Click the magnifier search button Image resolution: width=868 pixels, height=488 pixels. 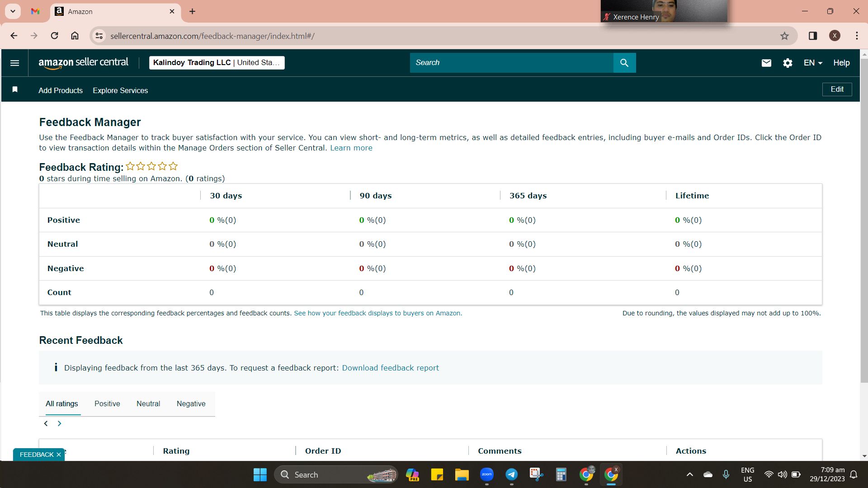624,63
